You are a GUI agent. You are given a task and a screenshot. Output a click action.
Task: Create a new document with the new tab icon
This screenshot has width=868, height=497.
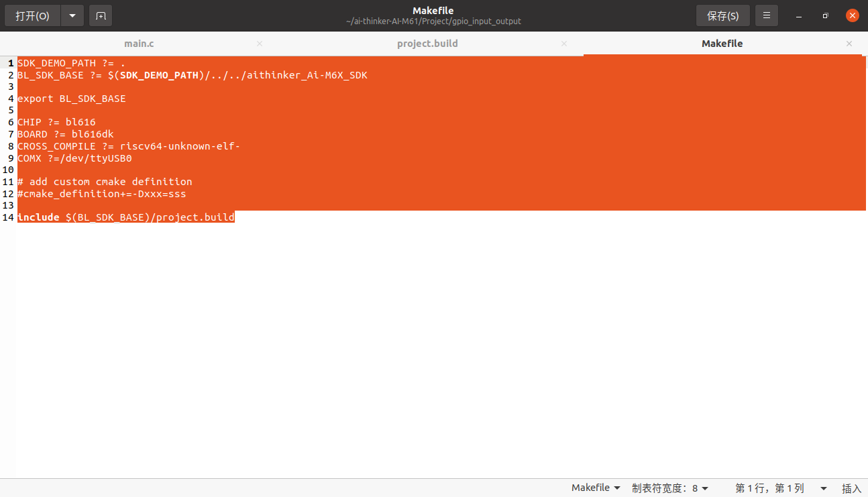[101, 15]
